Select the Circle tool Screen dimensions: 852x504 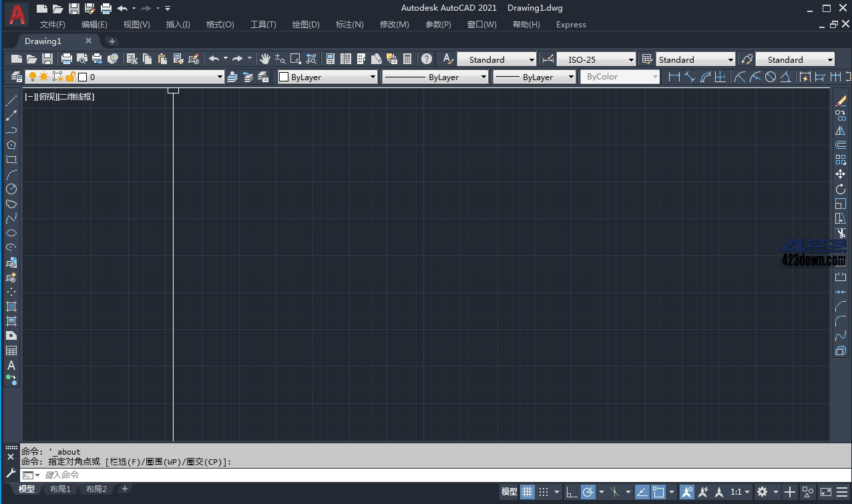(11, 190)
